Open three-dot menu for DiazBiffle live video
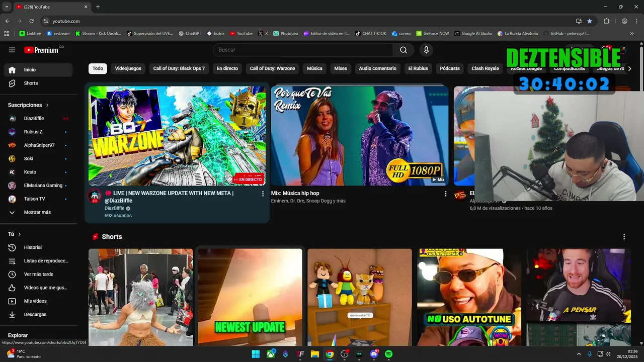644x362 pixels. click(x=263, y=194)
